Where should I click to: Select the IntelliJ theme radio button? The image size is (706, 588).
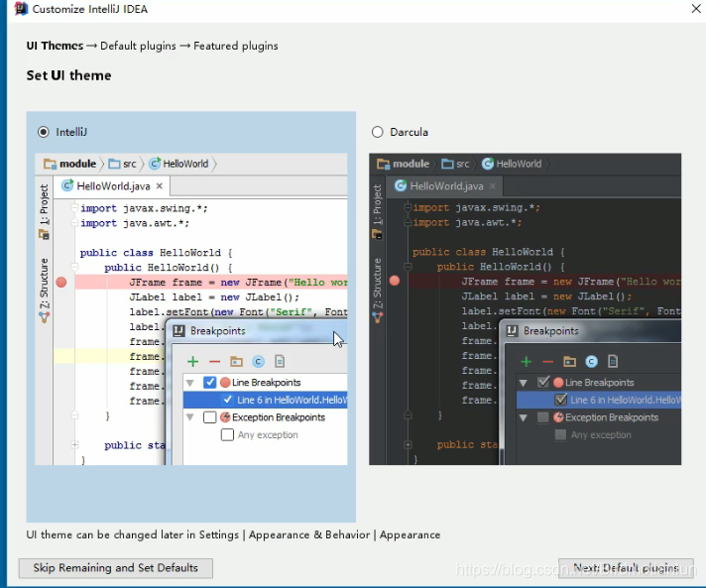coord(44,132)
